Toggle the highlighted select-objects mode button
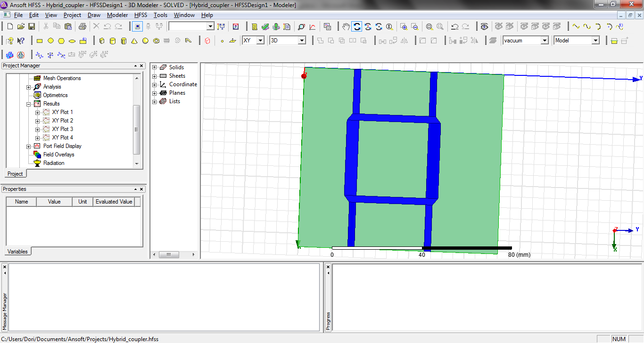The height and width of the screenshot is (343, 644). [x=137, y=26]
